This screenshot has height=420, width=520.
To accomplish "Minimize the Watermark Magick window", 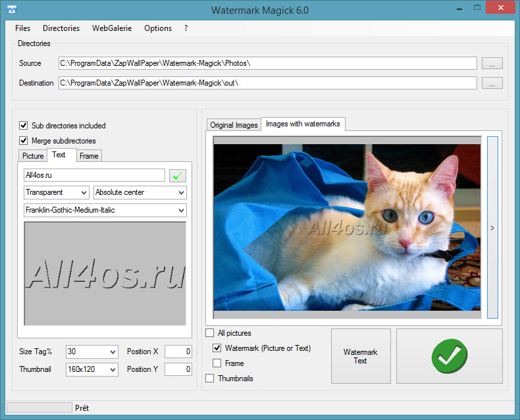I will pos(459,9).
